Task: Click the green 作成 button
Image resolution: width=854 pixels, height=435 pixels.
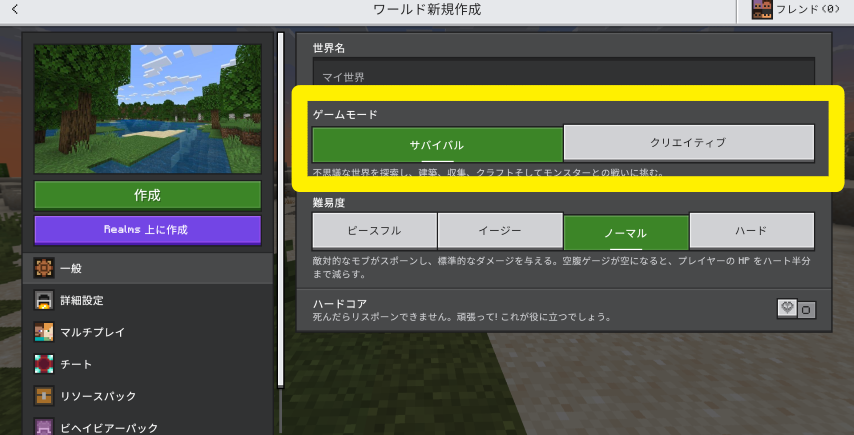Action: click(x=148, y=195)
